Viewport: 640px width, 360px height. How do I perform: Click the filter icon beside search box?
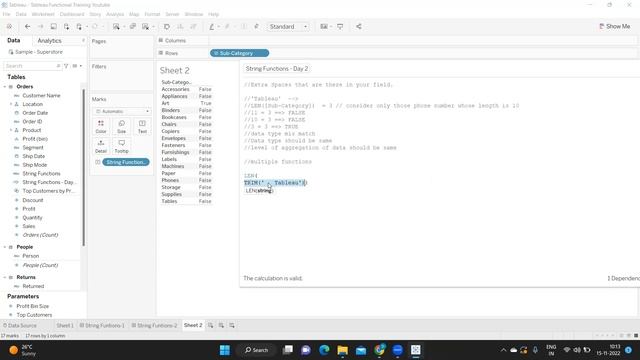coord(66,66)
